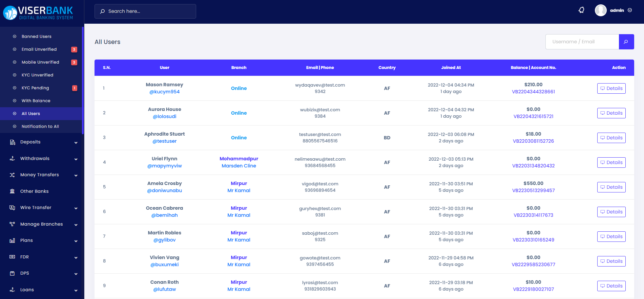The height and width of the screenshot is (299, 644).
Task: Expand the Withdrawals menu chevron
Action: pos(76,159)
